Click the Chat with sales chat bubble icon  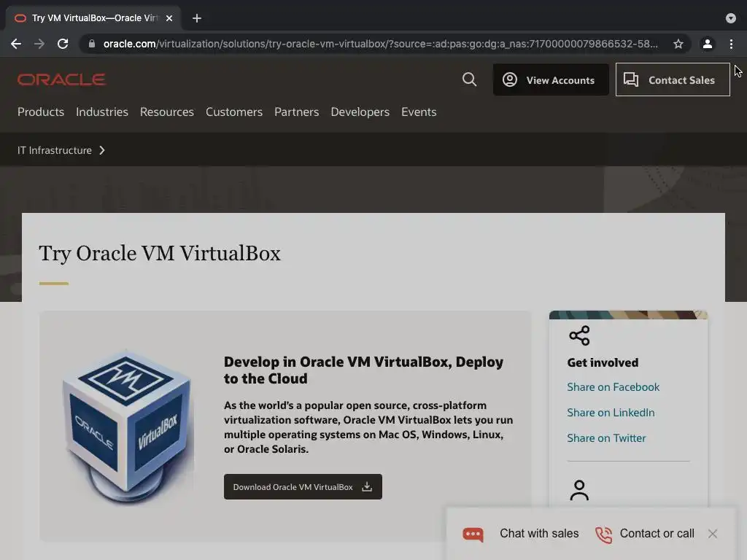(473, 534)
